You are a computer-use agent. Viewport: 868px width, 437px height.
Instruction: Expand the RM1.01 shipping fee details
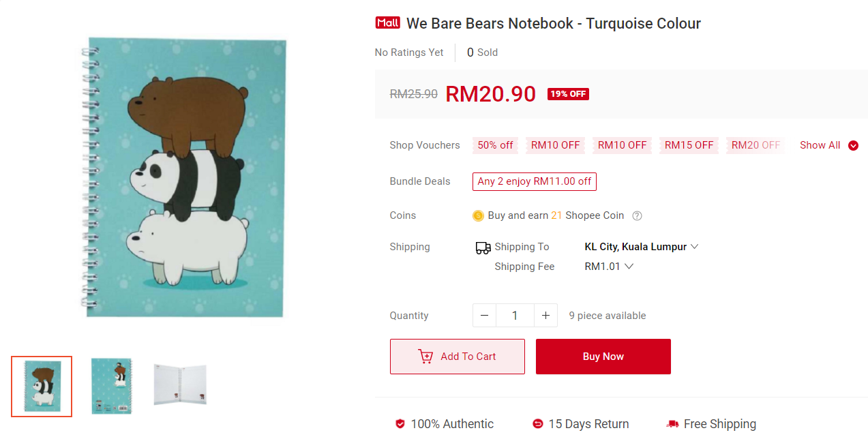[609, 267]
